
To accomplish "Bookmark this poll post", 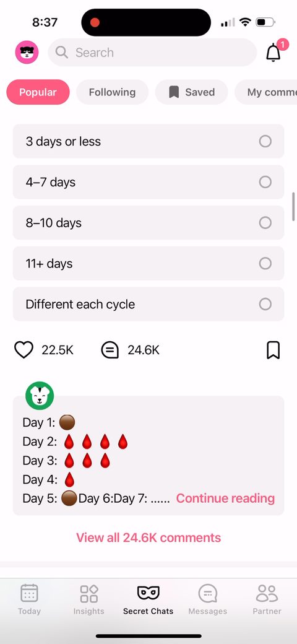I will click(273, 350).
